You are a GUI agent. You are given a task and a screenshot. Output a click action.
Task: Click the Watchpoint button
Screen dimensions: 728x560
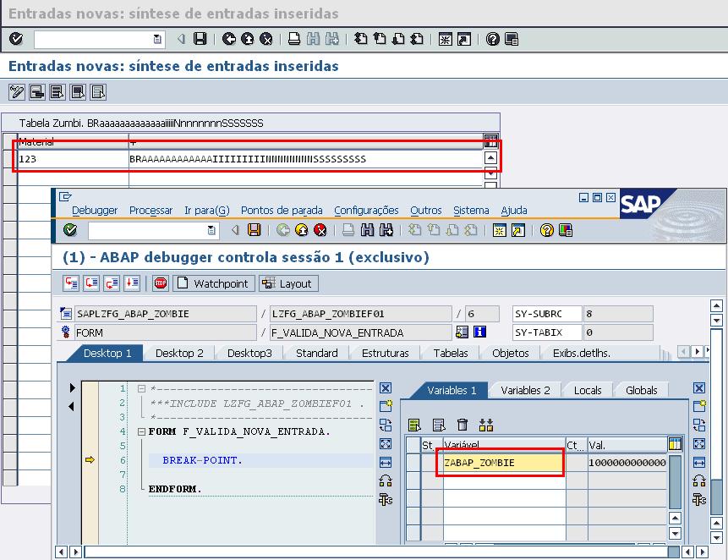click(214, 283)
